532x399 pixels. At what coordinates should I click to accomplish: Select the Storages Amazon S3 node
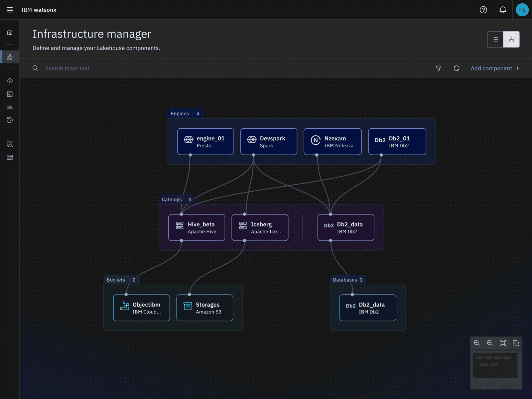(204, 308)
